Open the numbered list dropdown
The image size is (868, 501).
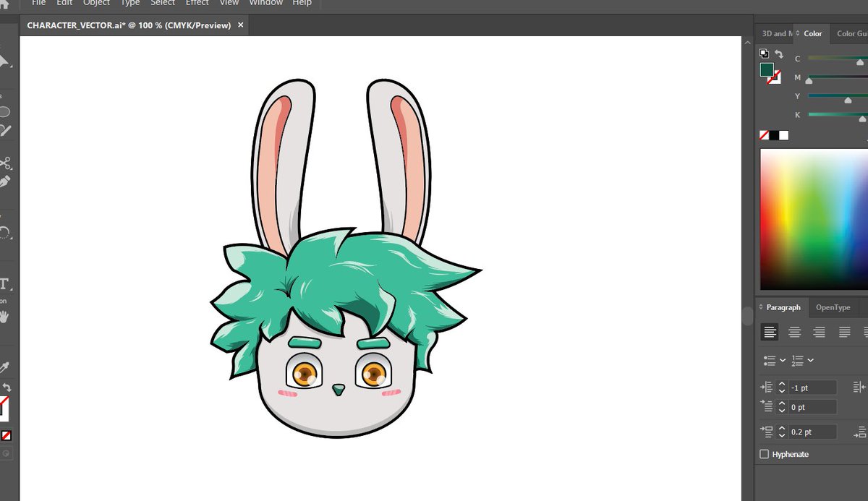pyautogui.click(x=810, y=359)
